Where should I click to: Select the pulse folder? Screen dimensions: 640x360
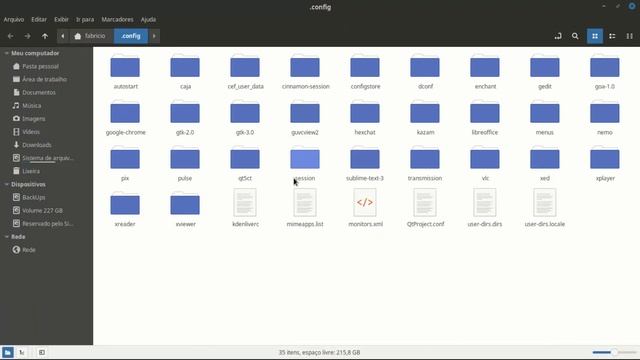click(x=185, y=164)
